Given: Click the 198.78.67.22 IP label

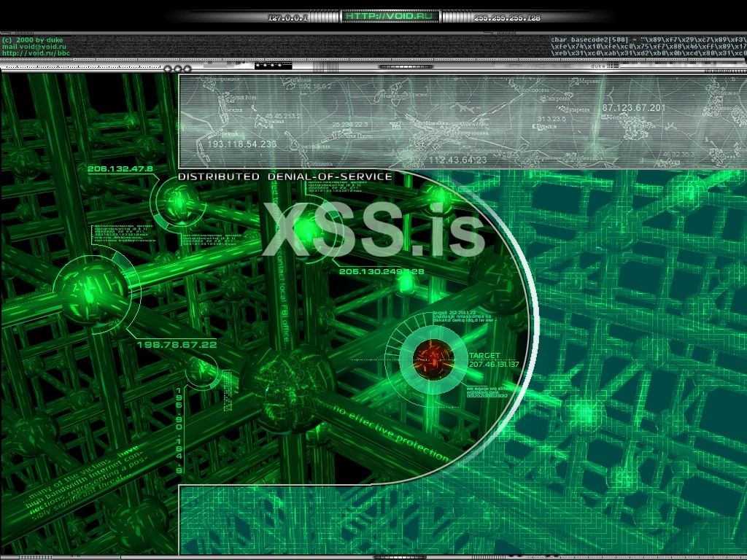Looking at the screenshot, I should pyautogui.click(x=177, y=344).
